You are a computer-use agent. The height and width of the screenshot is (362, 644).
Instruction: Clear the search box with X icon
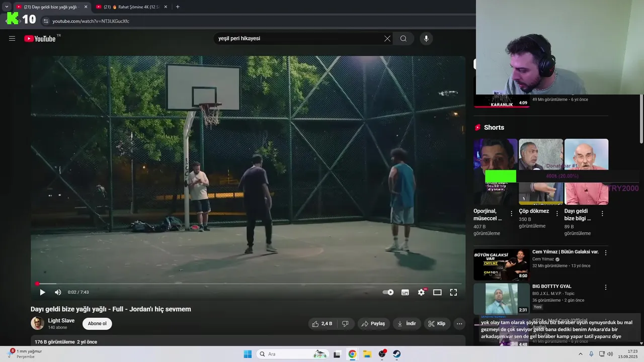387,39
